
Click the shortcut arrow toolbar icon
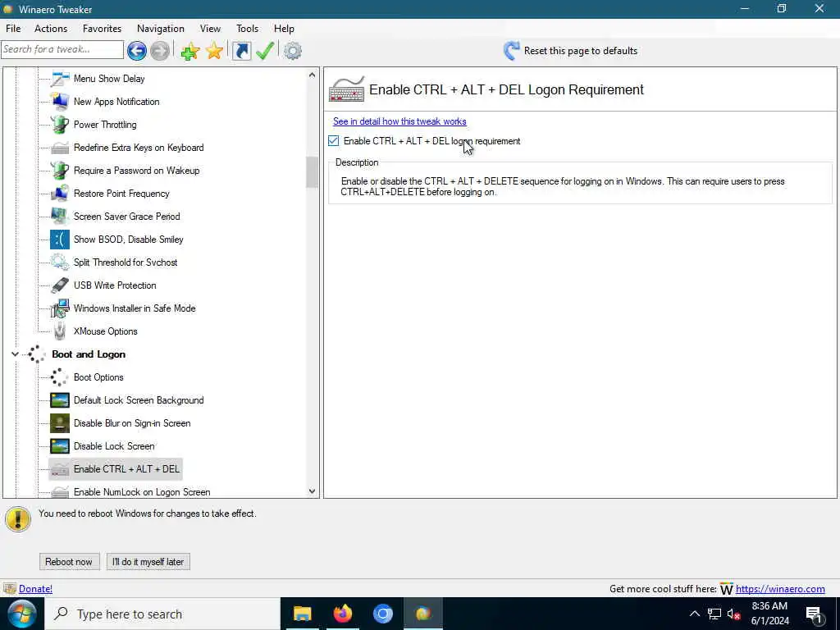coord(242,51)
